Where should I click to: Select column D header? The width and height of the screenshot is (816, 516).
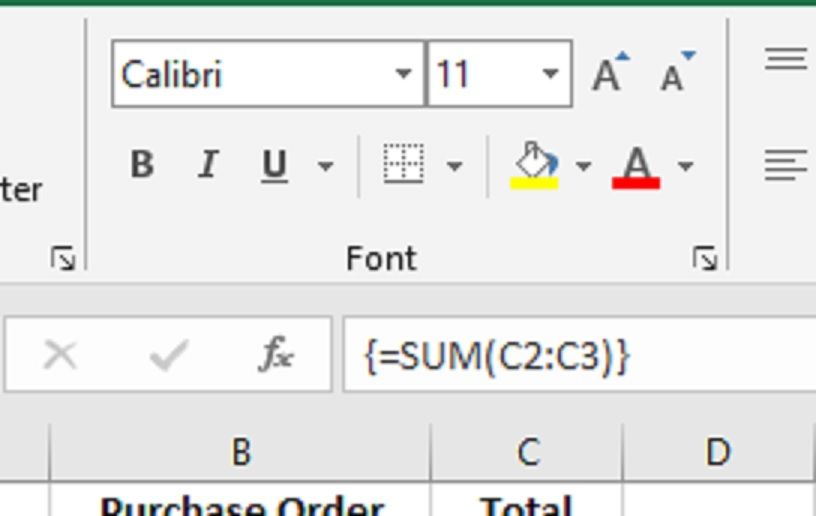coord(718,452)
